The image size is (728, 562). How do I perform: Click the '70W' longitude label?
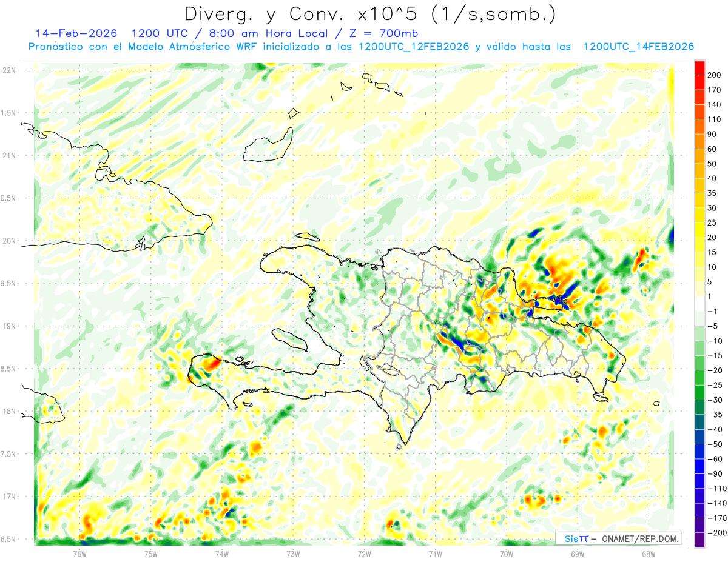coord(507,553)
